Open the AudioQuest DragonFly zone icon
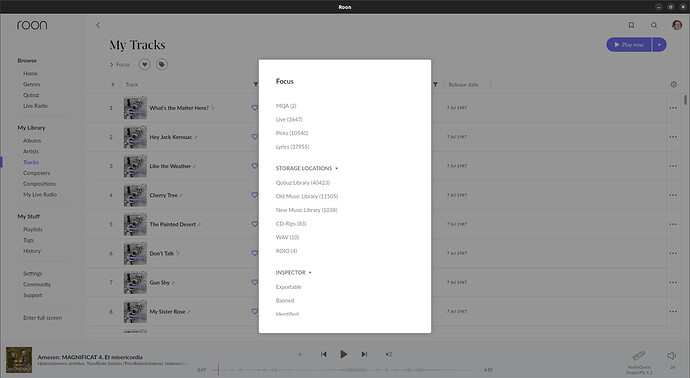This screenshot has height=378, width=690. (x=639, y=356)
